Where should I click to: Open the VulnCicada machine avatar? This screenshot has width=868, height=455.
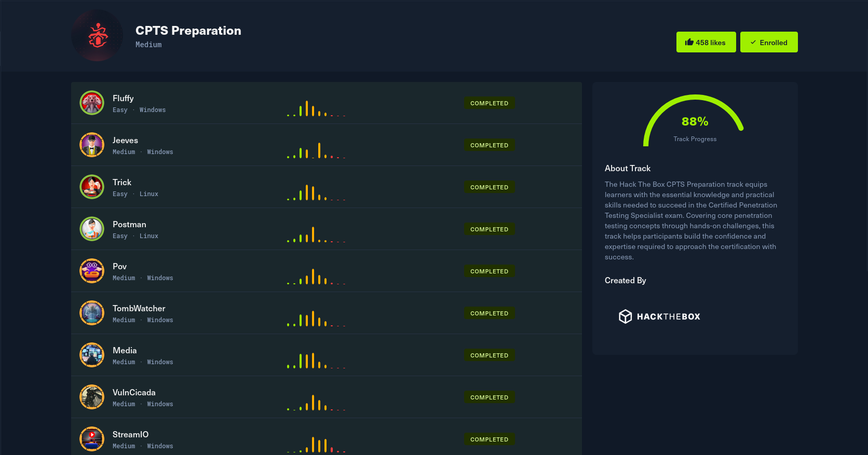[92, 397]
